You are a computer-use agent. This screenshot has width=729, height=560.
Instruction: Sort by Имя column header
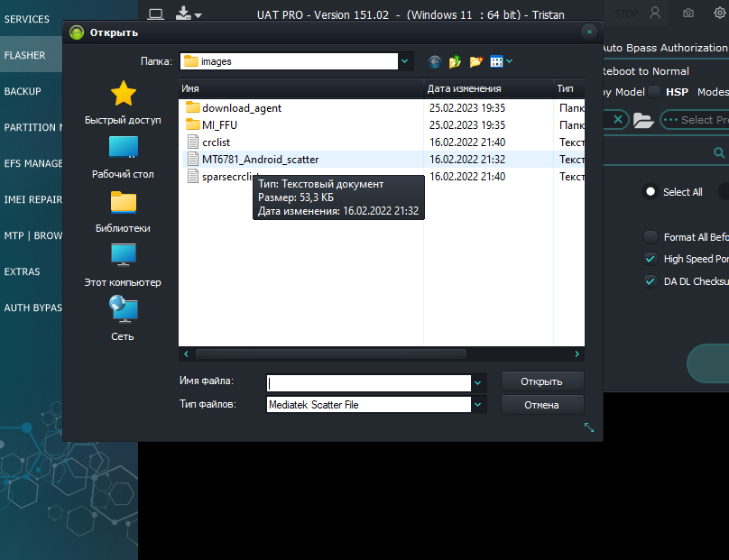pos(300,88)
